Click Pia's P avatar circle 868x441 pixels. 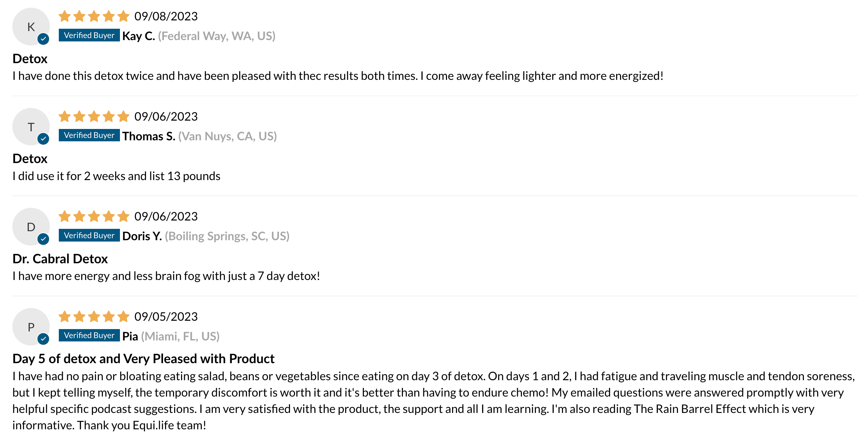tap(31, 327)
